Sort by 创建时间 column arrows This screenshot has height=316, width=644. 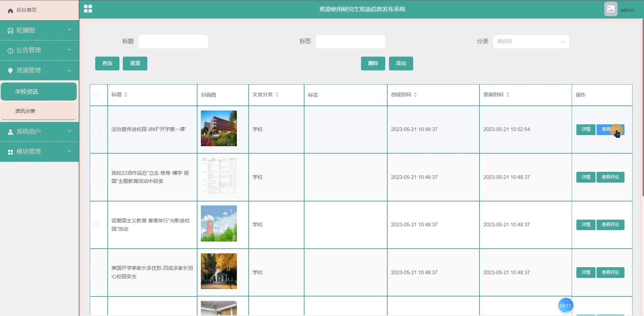(x=415, y=95)
